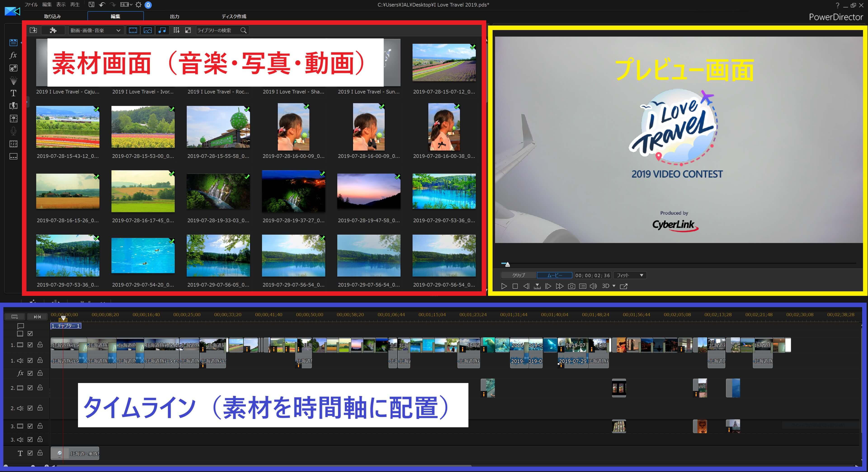Click the expand library window icon
This screenshot has width=868, height=472.
[188, 30]
